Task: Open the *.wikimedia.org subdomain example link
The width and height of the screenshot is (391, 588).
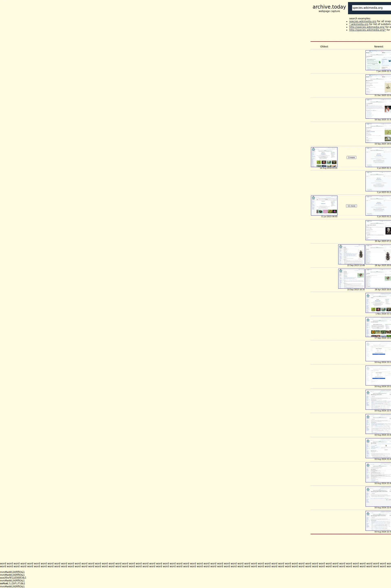Action: (x=359, y=24)
